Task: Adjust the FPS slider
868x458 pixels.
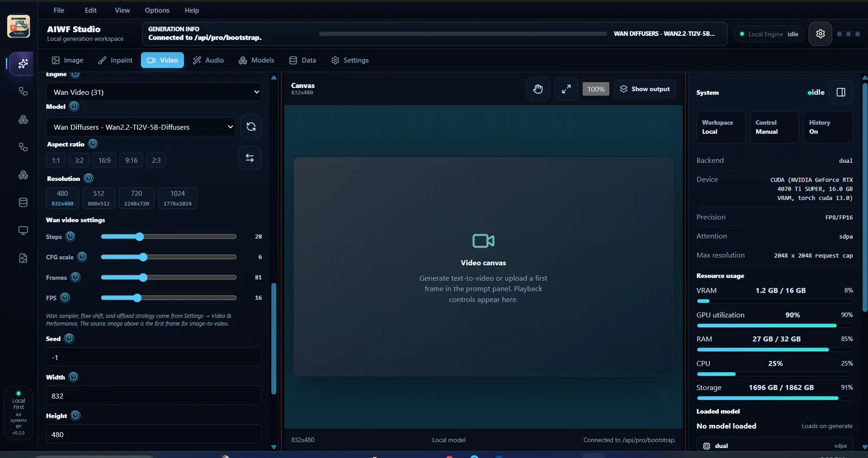Action: [169, 297]
